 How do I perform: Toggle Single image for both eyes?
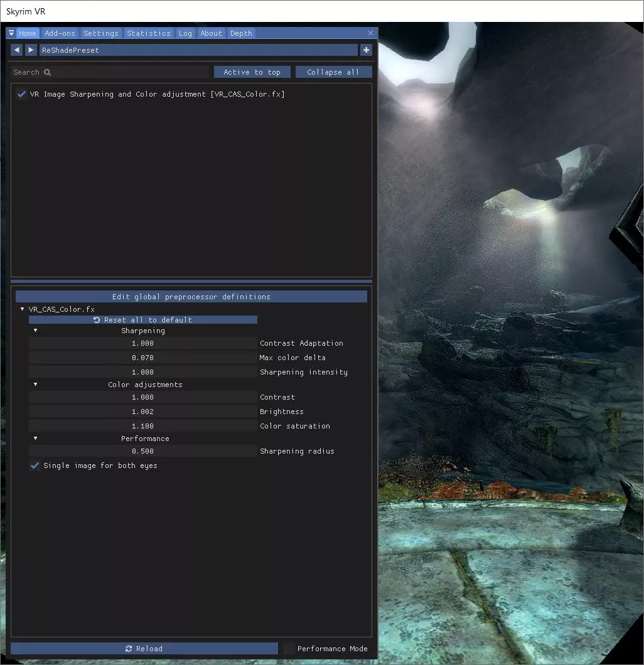coord(35,465)
